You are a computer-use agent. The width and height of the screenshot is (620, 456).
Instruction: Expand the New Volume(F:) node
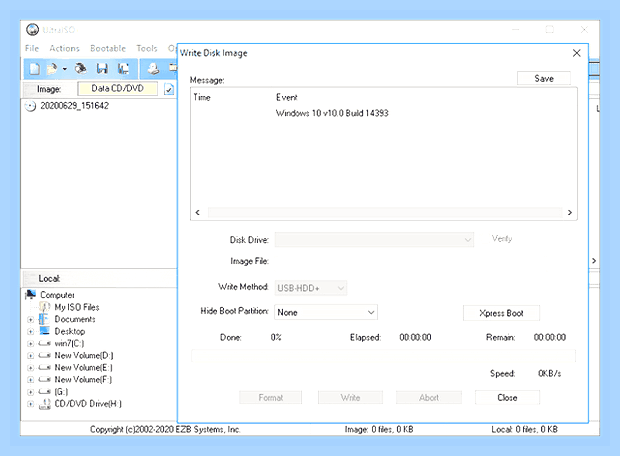click(x=30, y=380)
